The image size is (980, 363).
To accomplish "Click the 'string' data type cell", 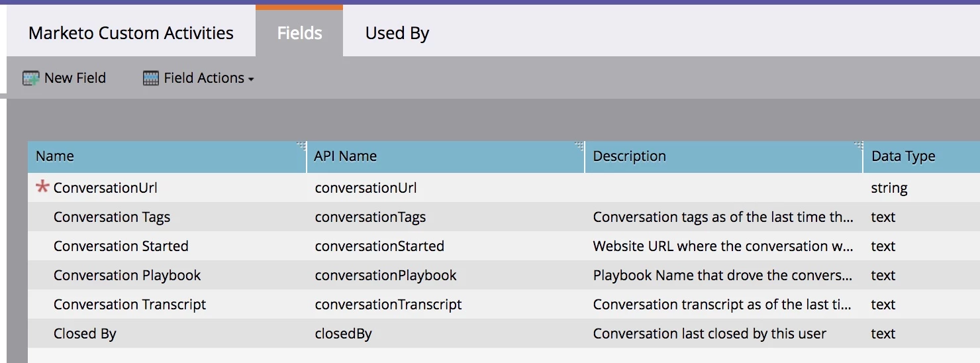I will click(x=889, y=188).
